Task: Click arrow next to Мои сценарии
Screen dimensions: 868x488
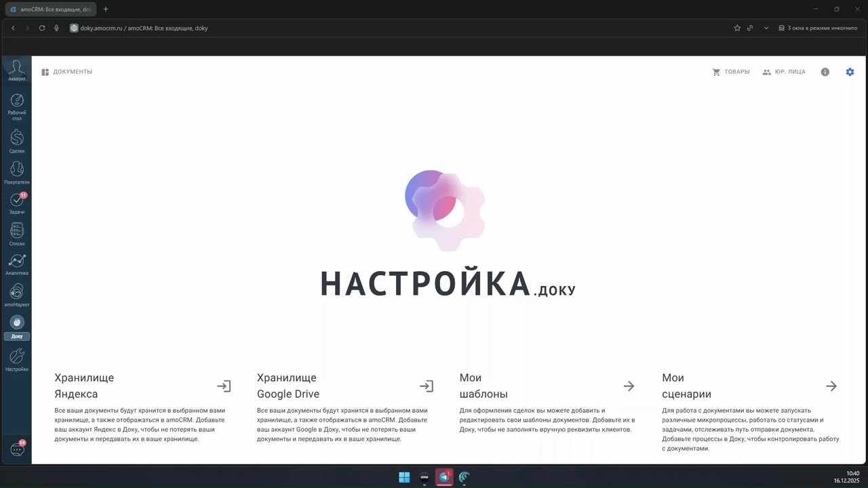Action: (831, 386)
